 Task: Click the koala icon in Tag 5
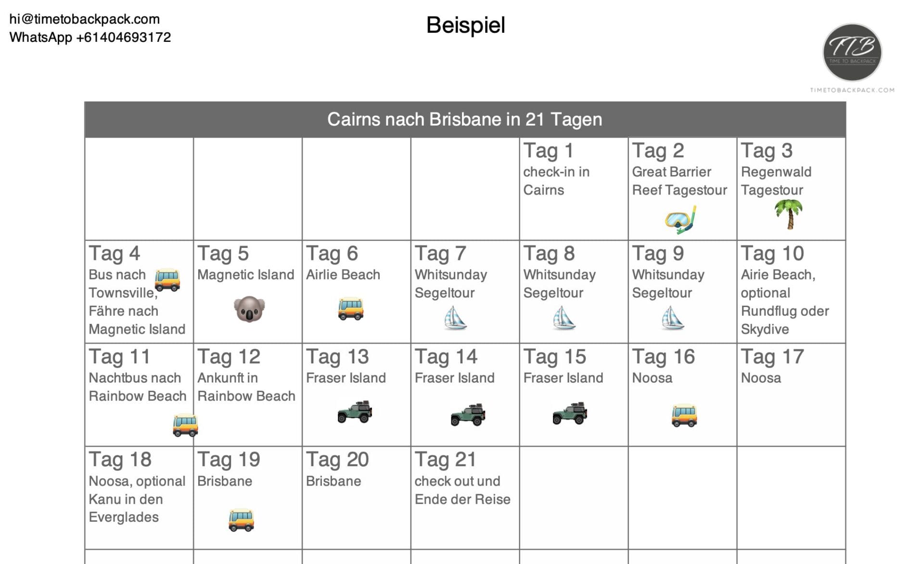(x=249, y=309)
